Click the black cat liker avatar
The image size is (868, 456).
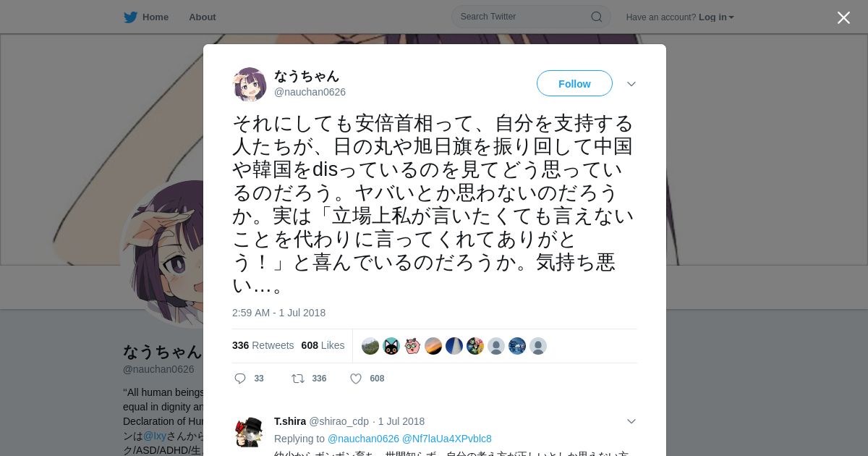click(391, 346)
